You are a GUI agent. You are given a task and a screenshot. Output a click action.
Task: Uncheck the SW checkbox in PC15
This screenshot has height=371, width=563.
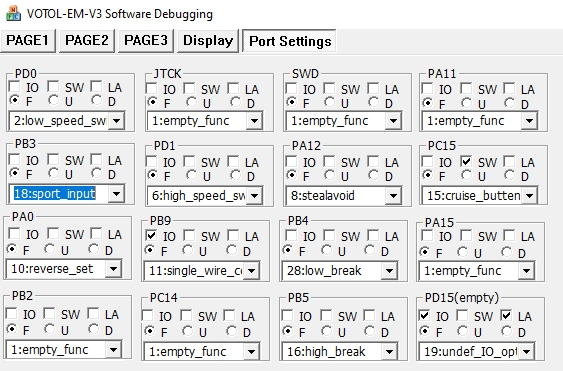[x=466, y=161]
